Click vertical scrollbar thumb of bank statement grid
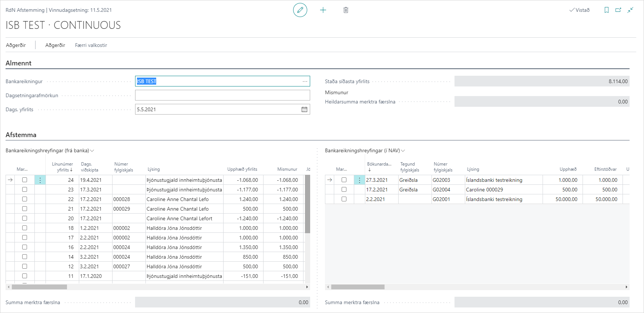644x313 pixels. pos(307,204)
